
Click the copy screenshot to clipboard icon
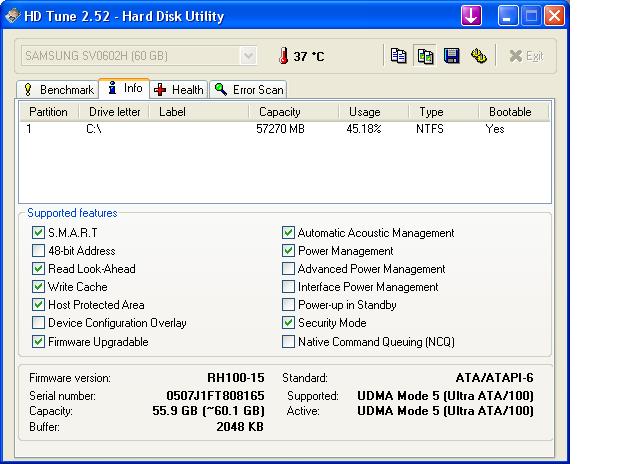(x=425, y=56)
